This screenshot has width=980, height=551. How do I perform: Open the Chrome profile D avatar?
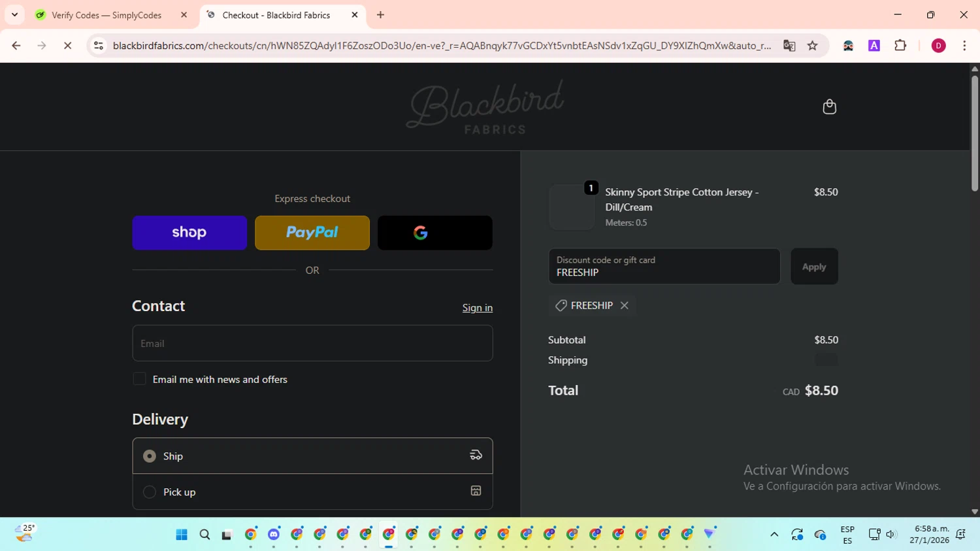click(x=938, y=45)
